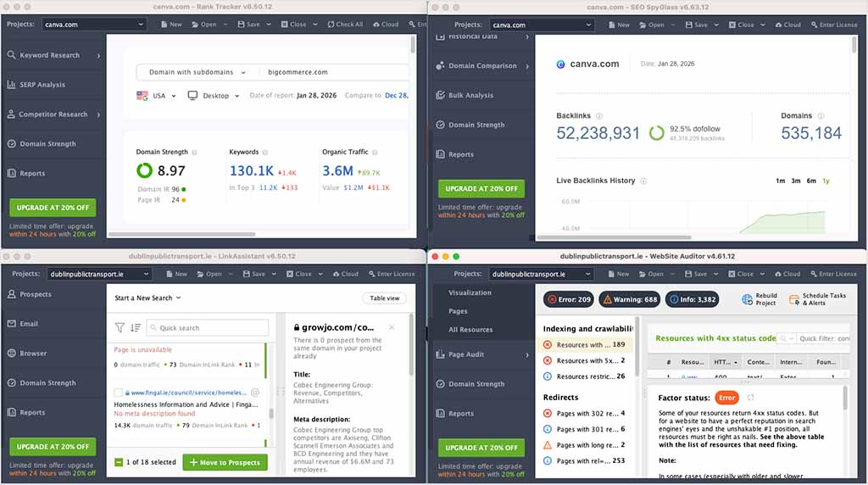
Task: Click UPGRADE AT 20% OFF in Rank Tracker
Action: click(x=53, y=208)
